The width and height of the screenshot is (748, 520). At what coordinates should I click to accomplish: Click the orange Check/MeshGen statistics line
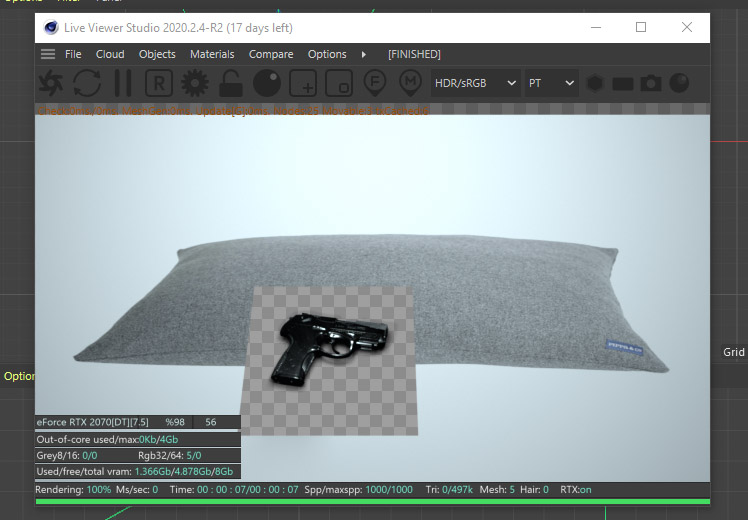[233, 111]
